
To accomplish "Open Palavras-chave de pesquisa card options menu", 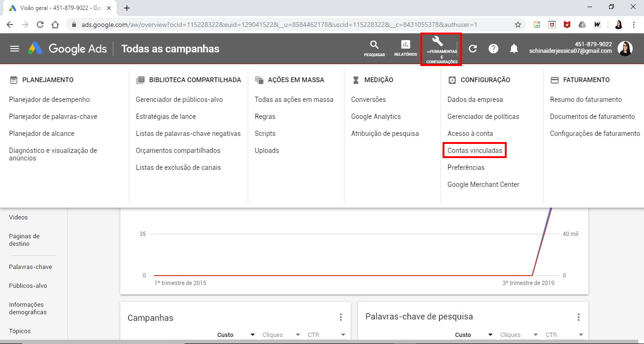I will [x=578, y=317].
